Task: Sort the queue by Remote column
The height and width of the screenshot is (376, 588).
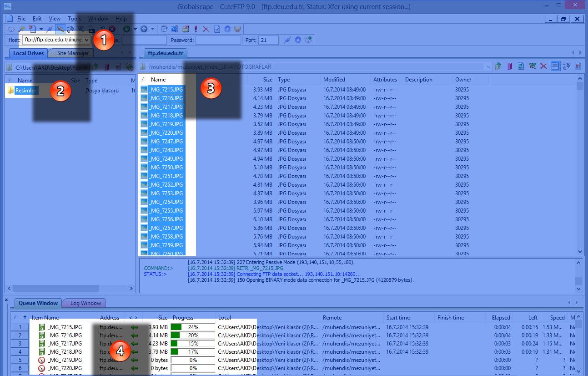Action: pos(351,318)
